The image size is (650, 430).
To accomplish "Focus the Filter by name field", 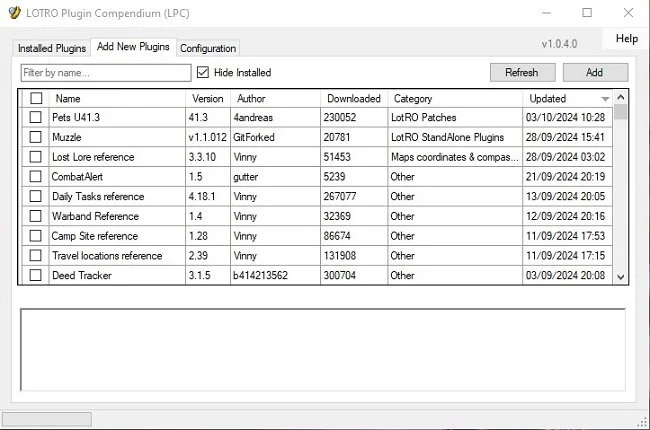I will pos(106,73).
